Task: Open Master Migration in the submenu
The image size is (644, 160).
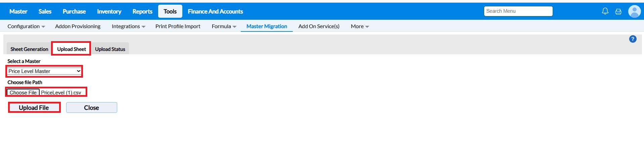Action: (x=267, y=26)
